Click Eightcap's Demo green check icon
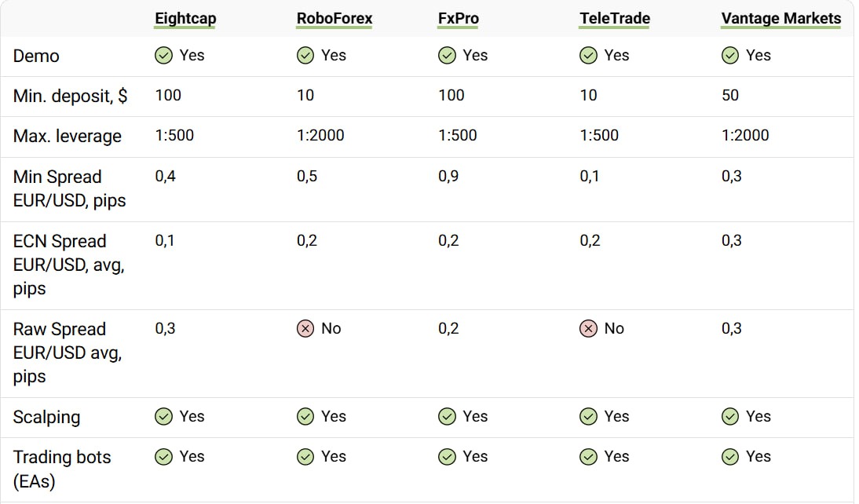859x504 pixels. 163,55
